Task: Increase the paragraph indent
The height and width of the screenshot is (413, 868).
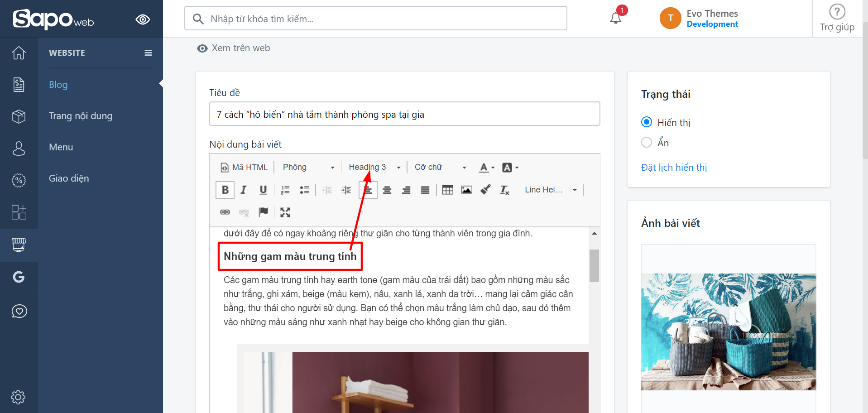Action: click(346, 190)
